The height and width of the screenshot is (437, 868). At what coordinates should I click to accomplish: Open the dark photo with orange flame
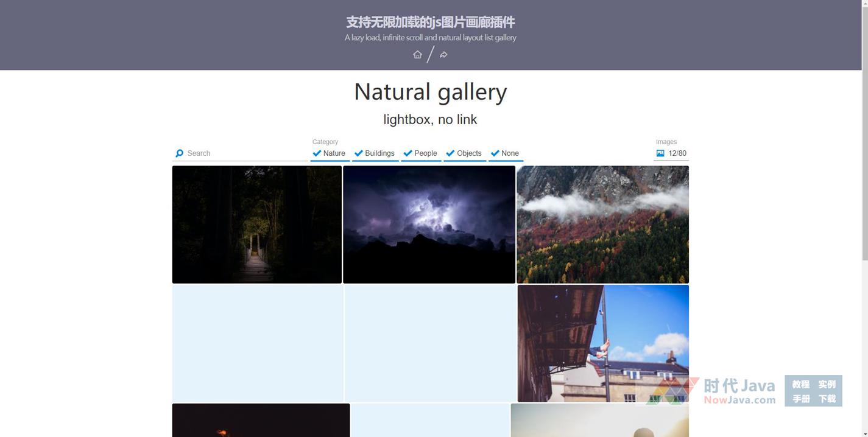(x=261, y=421)
